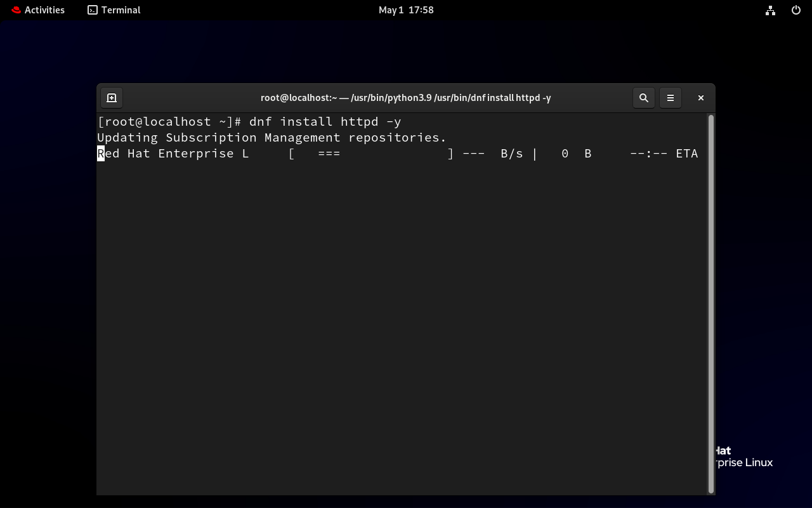Click the download progress bar

click(x=371, y=154)
